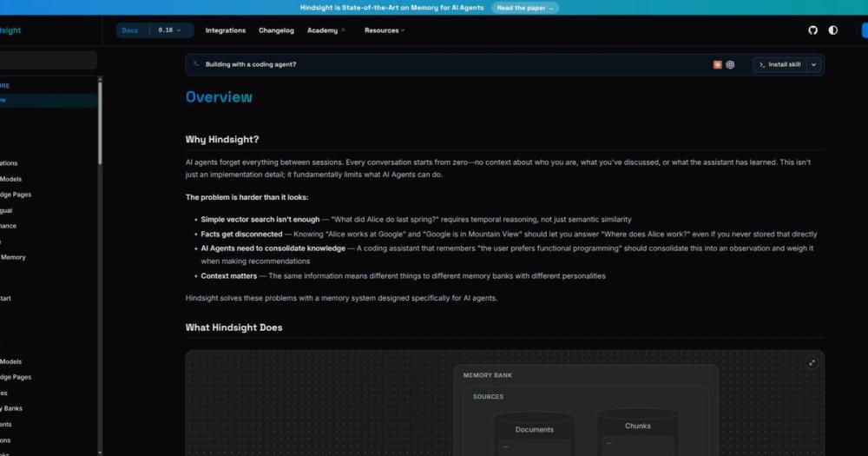Expand the diagram to fullscreen

(x=812, y=363)
